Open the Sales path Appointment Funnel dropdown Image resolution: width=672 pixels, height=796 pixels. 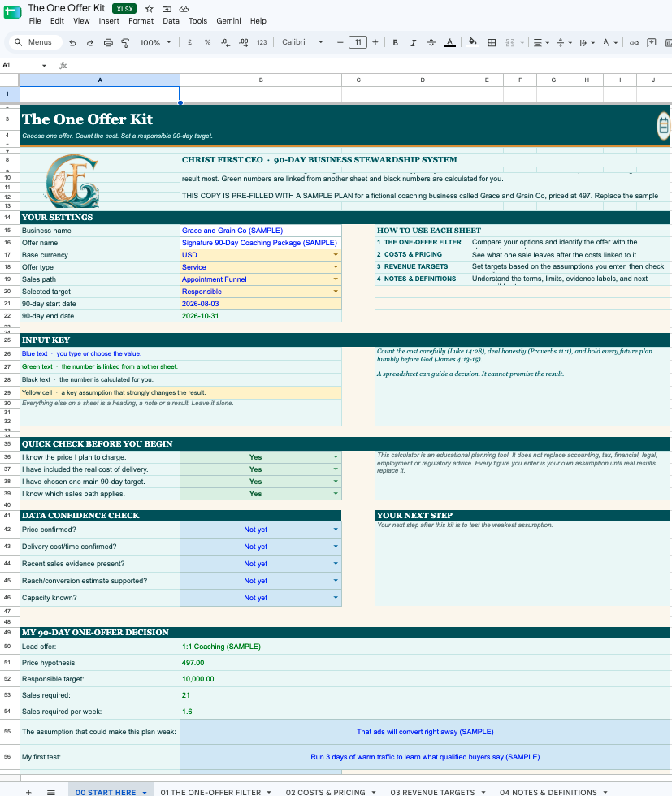coord(336,279)
